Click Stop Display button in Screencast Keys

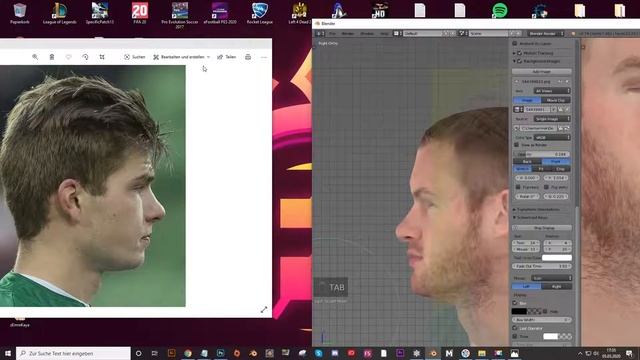(542, 228)
